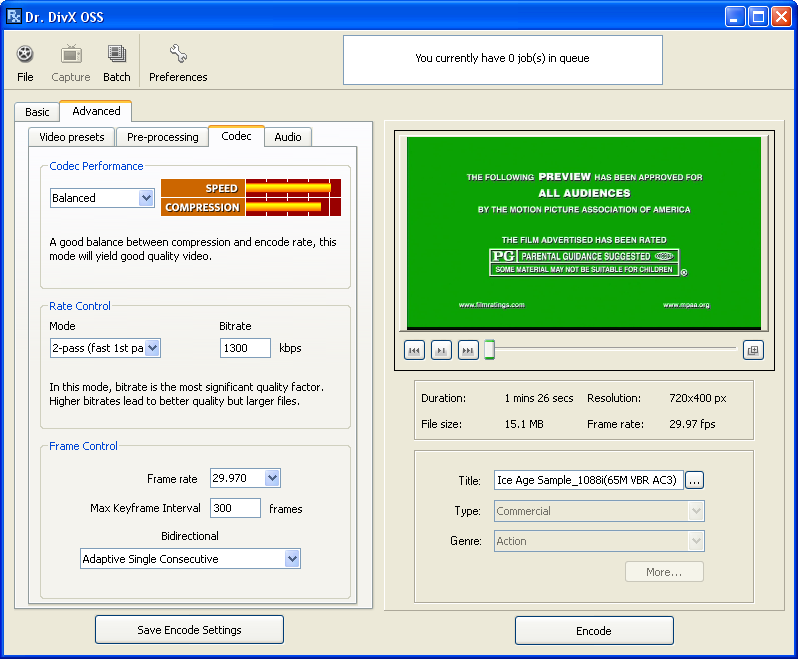
Task: Click the Max Keyframe Interval field
Action: tap(236, 508)
